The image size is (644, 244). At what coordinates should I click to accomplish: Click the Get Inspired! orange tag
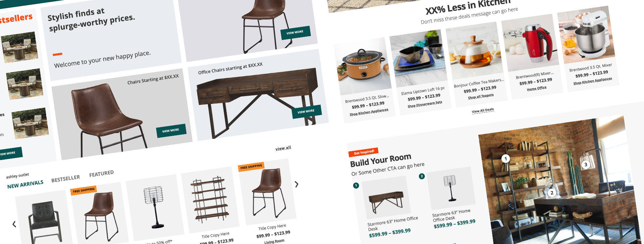pyautogui.click(x=364, y=152)
